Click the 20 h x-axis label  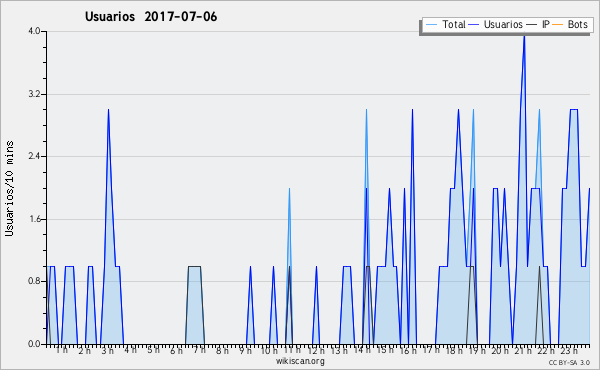point(500,350)
